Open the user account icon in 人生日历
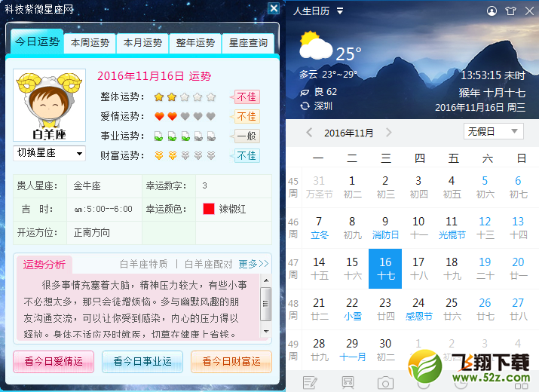The image size is (539, 392). coord(492,11)
